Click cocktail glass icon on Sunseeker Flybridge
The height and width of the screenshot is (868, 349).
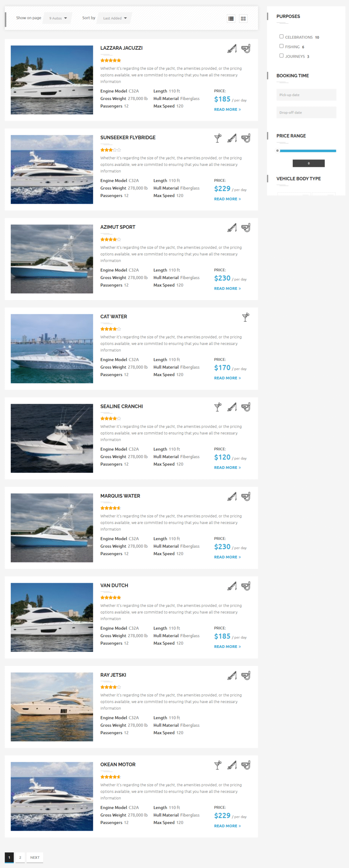point(218,138)
